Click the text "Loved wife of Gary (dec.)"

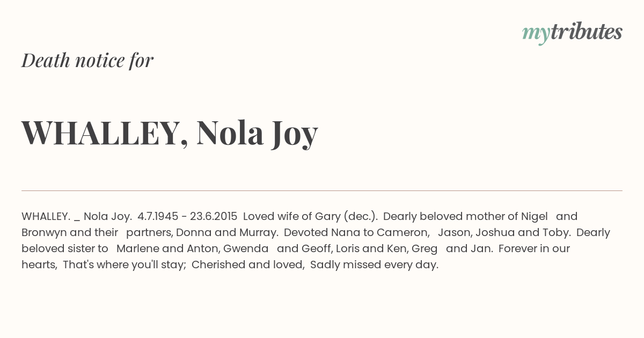coord(310,217)
